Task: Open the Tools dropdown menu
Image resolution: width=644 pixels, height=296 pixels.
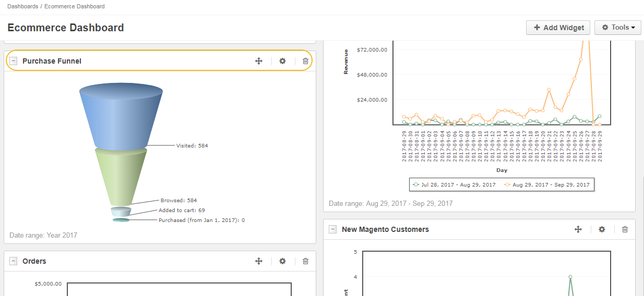Action: tap(618, 28)
